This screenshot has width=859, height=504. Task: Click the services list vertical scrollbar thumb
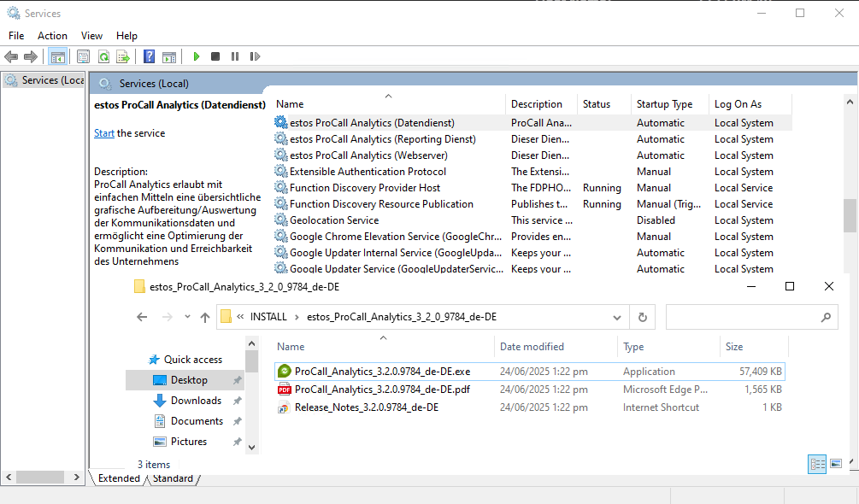pyautogui.click(x=849, y=215)
